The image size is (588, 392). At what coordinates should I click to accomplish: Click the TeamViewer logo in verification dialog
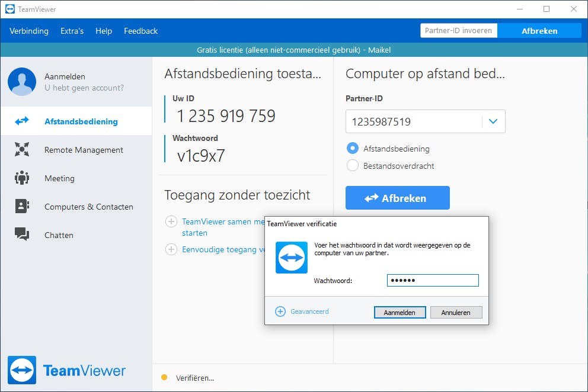pos(292,258)
